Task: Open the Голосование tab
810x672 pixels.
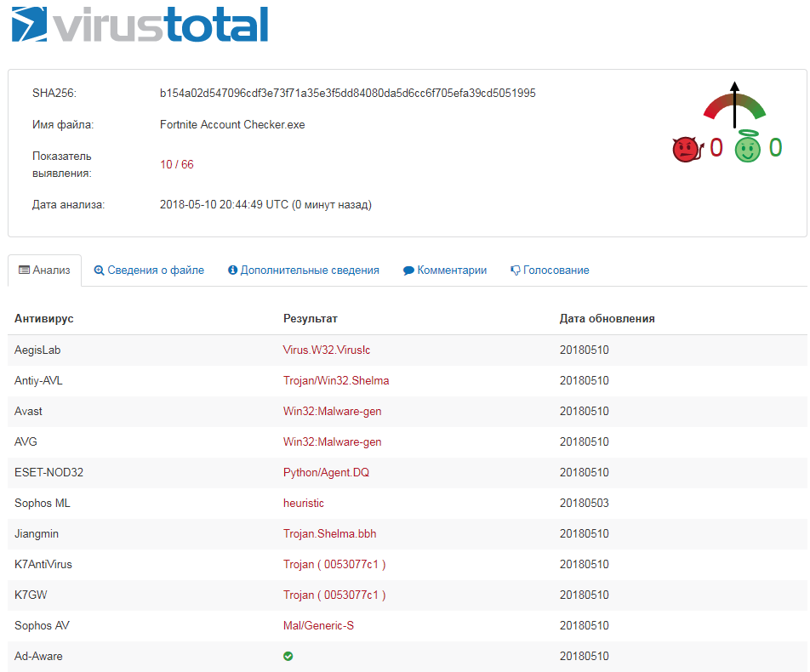Action: [x=550, y=271]
